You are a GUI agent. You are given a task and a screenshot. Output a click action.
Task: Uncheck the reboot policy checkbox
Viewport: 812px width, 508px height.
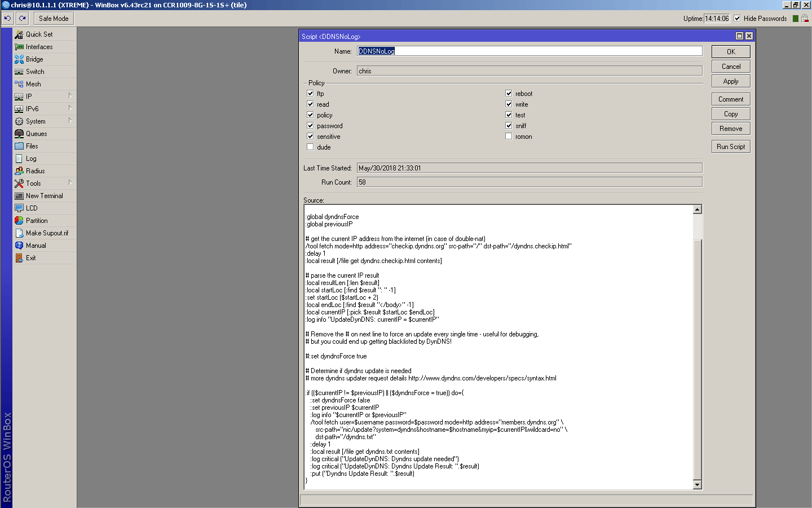coord(509,93)
